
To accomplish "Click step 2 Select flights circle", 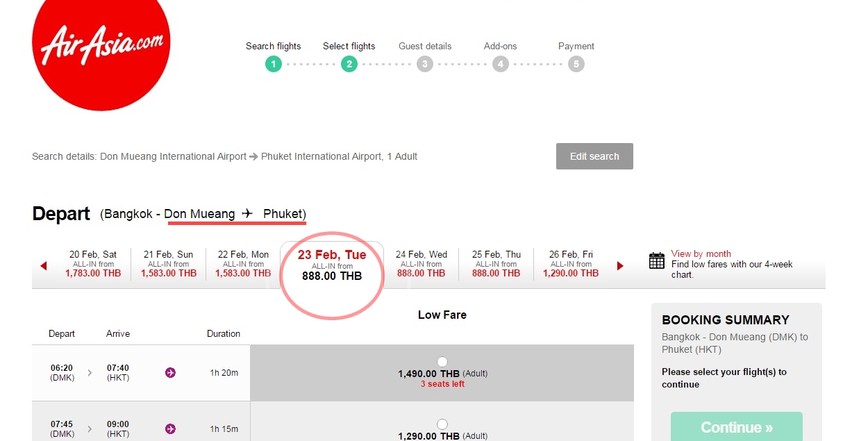I will (349, 65).
